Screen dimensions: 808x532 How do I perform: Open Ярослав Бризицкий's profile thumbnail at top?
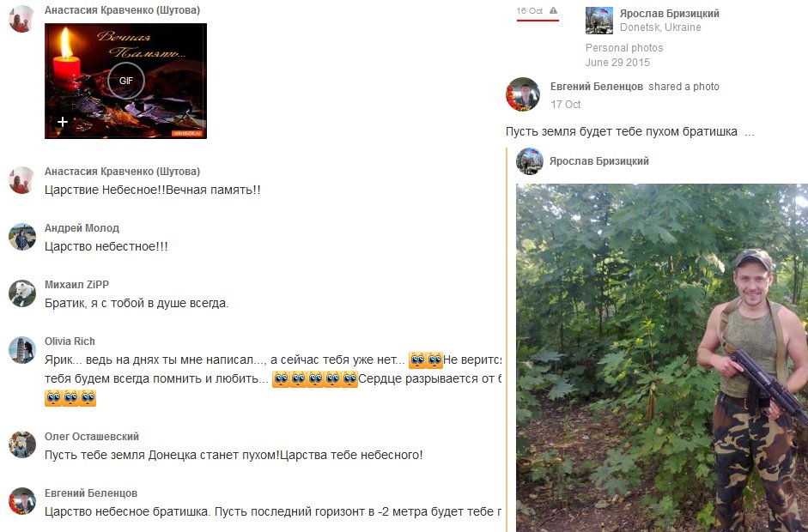598,21
